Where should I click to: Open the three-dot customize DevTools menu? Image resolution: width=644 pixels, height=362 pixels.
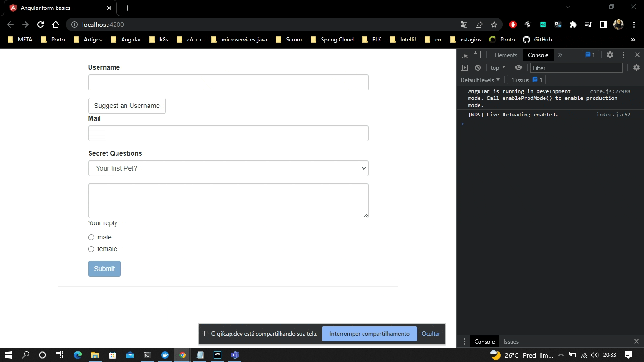tap(623, 55)
